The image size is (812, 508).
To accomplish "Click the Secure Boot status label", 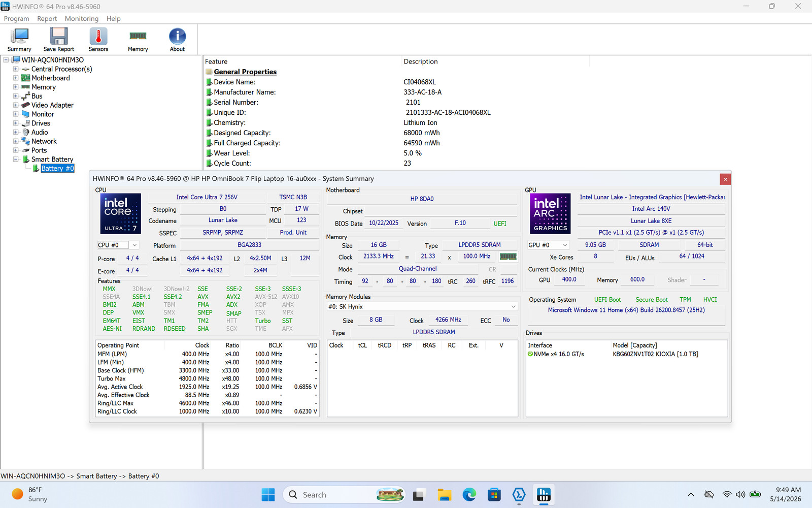I will (652, 300).
